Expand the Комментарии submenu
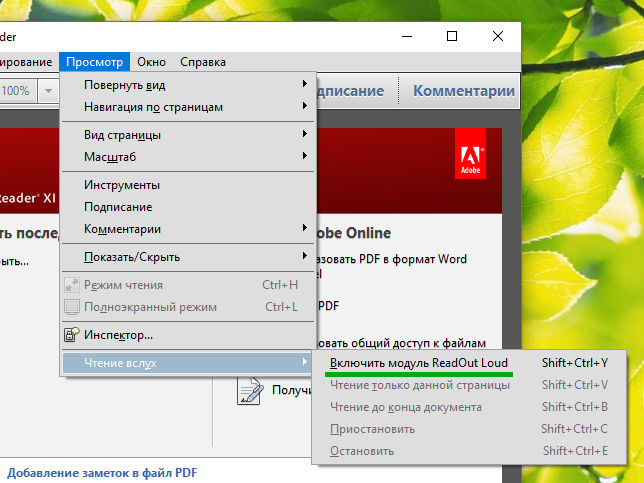The image size is (644, 483). [x=189, y=229]
